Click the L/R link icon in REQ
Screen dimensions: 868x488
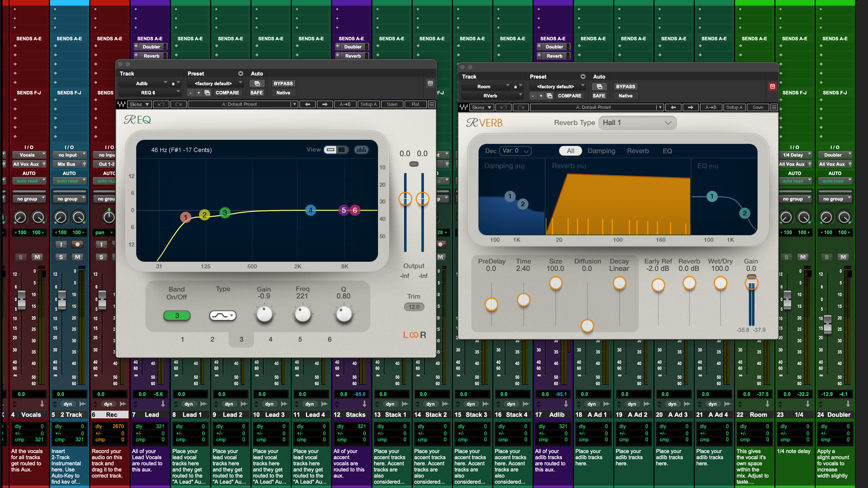414,335
